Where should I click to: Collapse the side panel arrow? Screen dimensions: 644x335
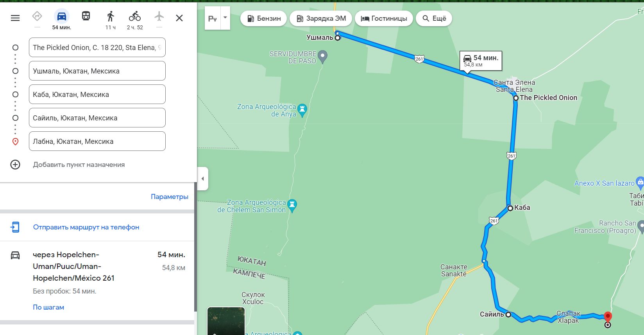click(x=202, y=179)
